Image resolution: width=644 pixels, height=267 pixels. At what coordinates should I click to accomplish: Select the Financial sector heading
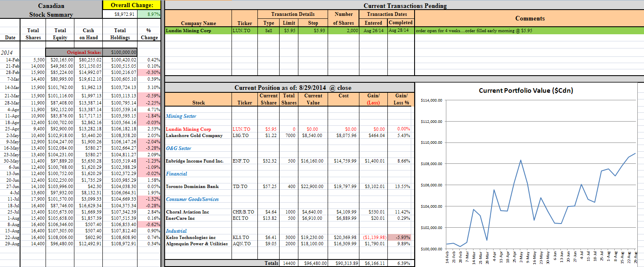(176, 174)
